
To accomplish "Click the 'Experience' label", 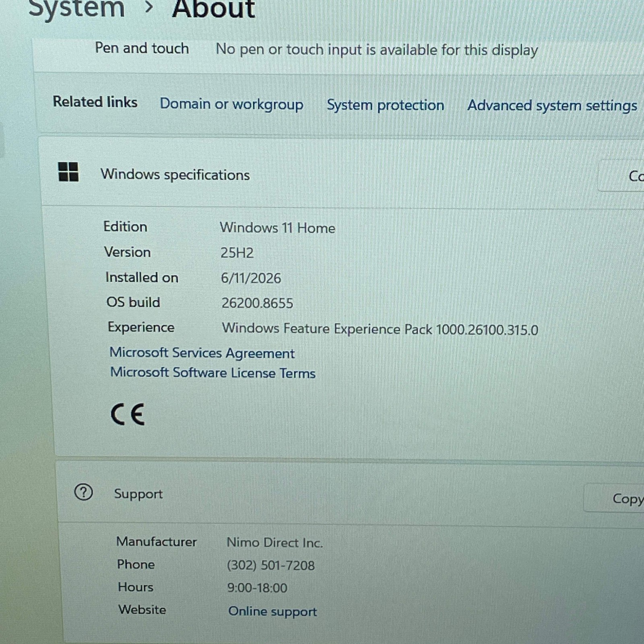I will pyautogui.click(x=141, y=327).
